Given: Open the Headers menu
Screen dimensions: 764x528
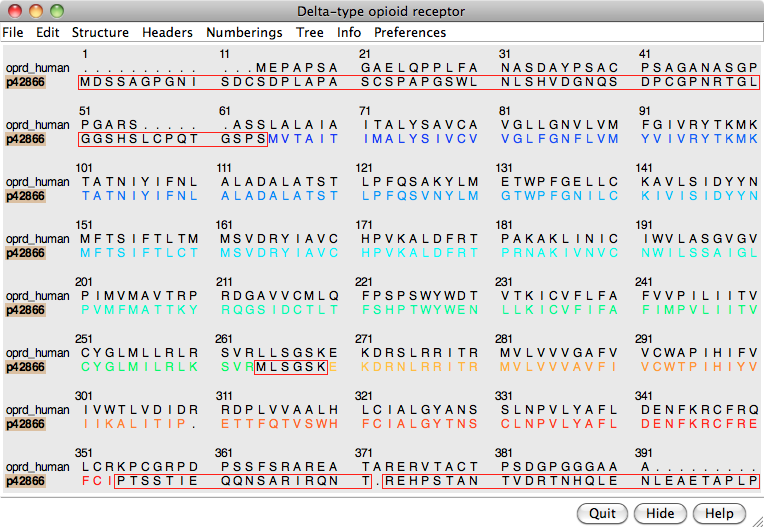Looking at the screenshot, I should [167, 32].
